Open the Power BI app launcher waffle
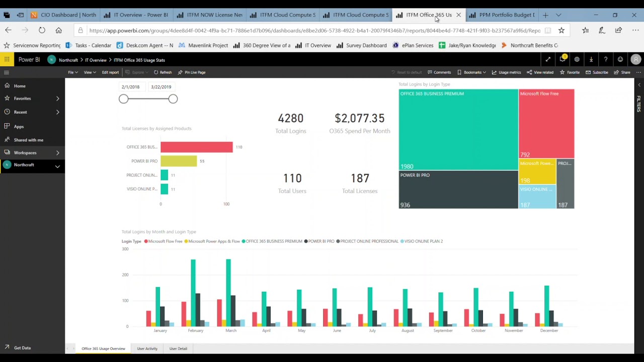Image resolution: width=644 pixels, height=362 pixels. [7, 59]
